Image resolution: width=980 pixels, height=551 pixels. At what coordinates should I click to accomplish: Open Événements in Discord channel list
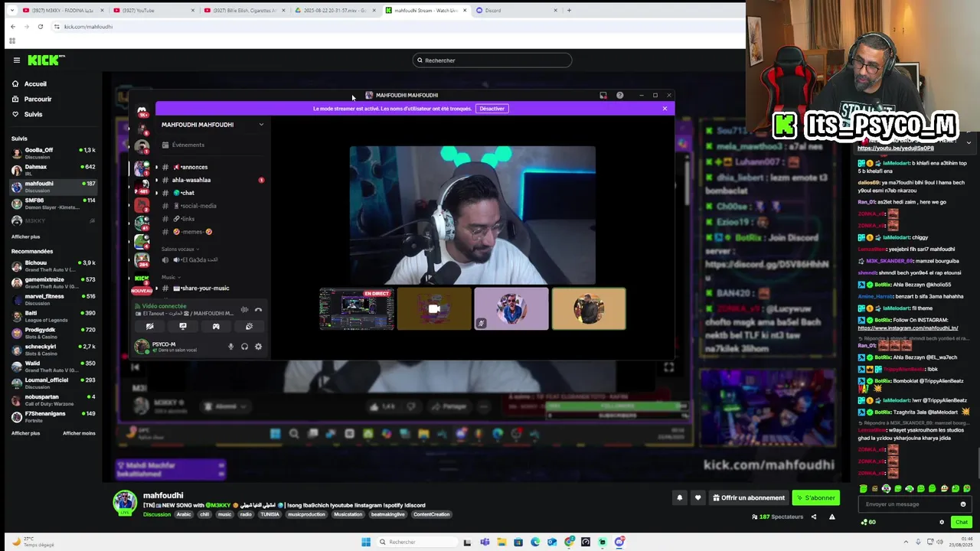[183, 145]
